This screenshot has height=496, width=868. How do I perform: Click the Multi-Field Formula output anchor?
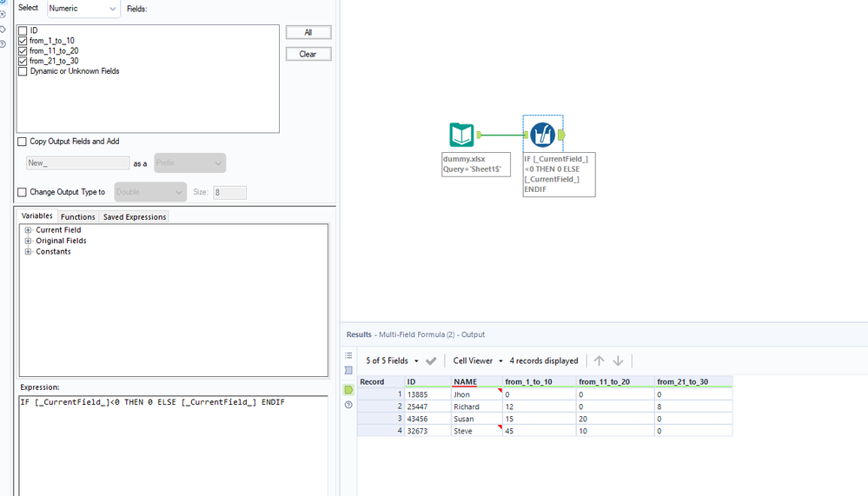pos(561,135)
